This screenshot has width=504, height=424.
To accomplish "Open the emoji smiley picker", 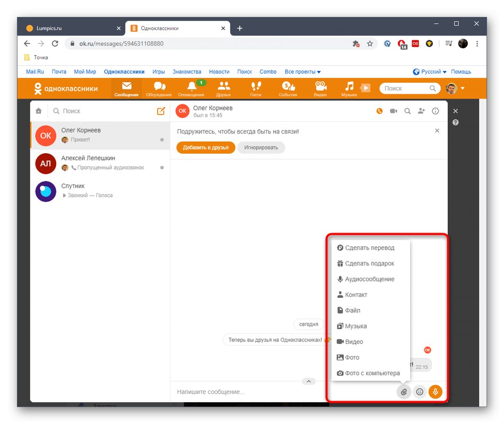I will click(420, 392).
